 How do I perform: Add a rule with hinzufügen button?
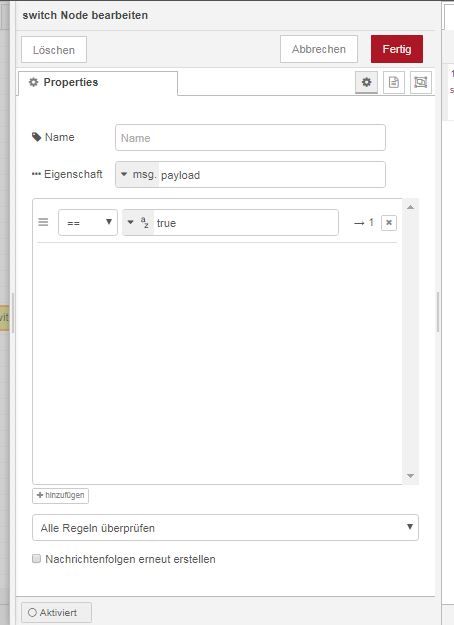(x=60, y=495)
